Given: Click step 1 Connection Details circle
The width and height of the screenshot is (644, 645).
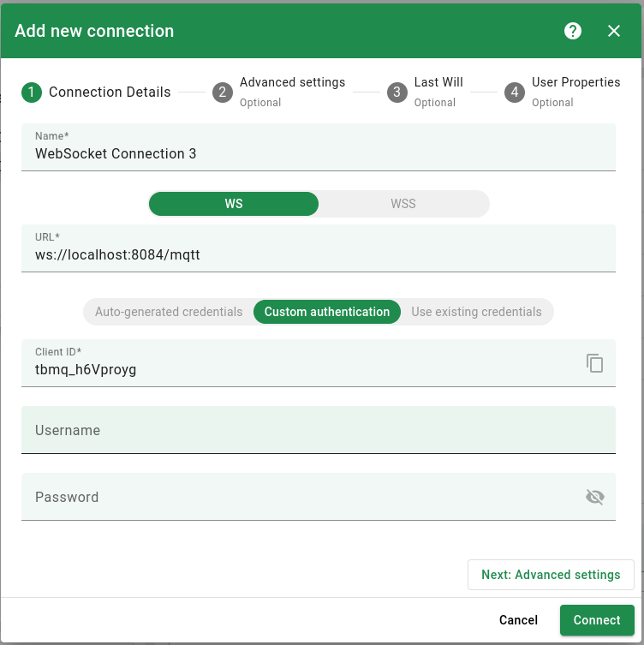Looking at the screenshot, I should click(32, 93).
